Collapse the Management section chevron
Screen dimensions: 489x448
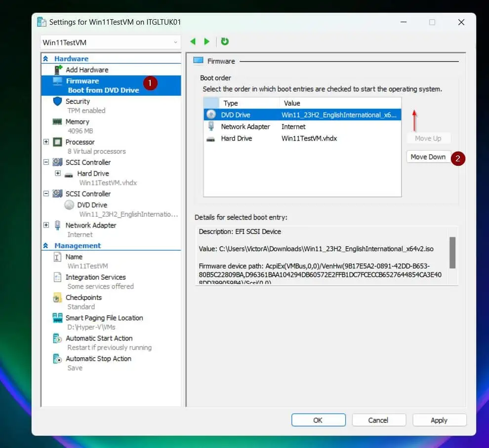point(45,246)
